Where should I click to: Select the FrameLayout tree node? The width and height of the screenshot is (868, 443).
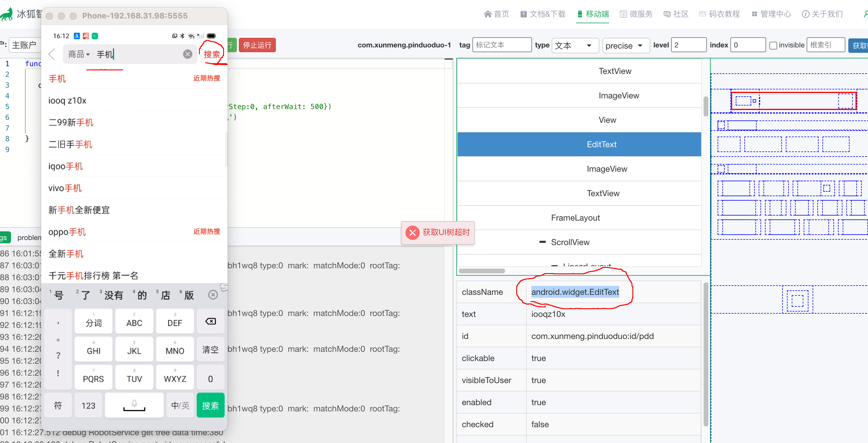point(579,218)
